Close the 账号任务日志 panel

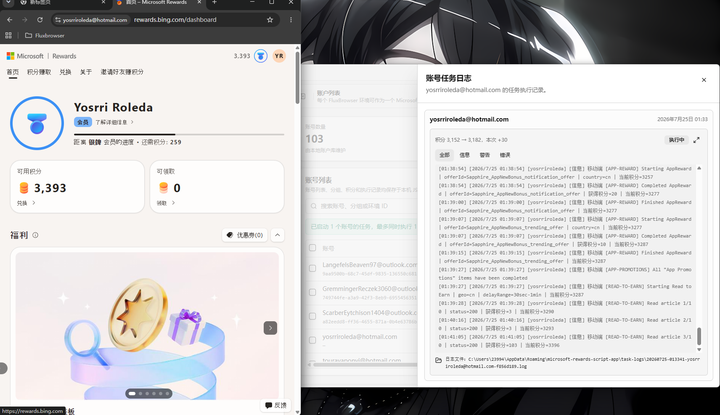click(703, 80)
